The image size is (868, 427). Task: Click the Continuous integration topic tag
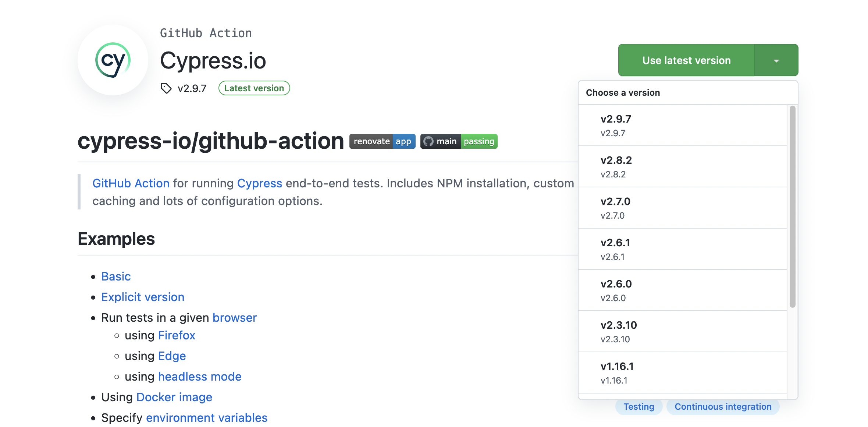(x=723, y=406)
